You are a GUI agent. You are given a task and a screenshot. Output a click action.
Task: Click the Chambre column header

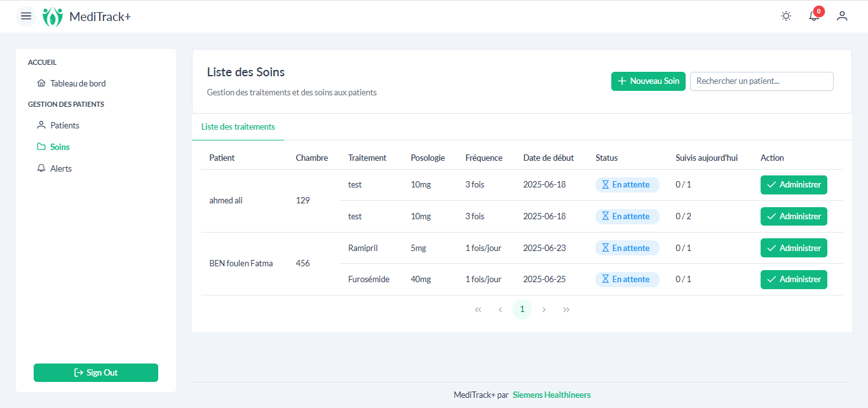(312, 158)
